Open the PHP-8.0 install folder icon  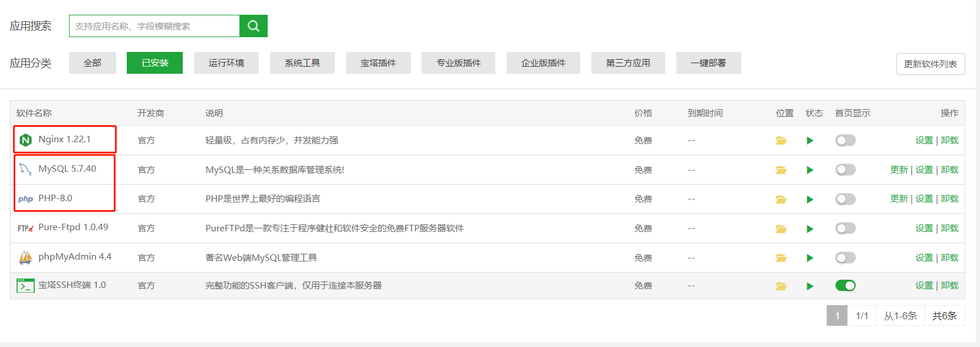pyautogui.click(x=781, y=199)
